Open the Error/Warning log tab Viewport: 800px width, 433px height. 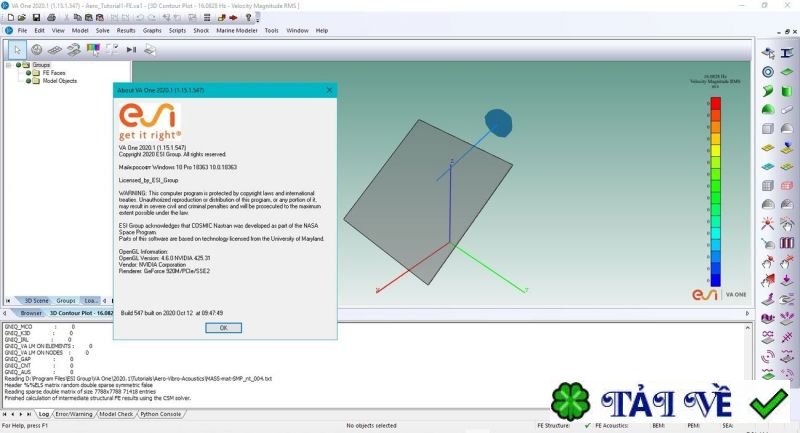[x=73, y=414]
